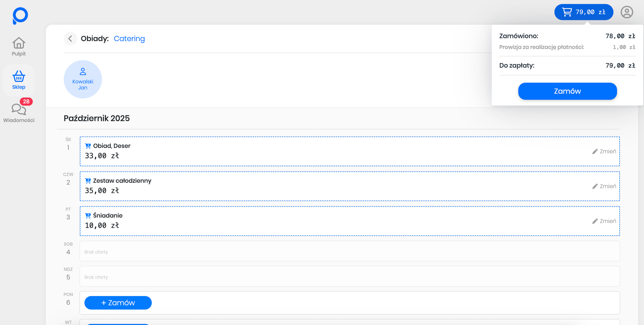Click the pencil Zmień for Obiad, Deser
The height and width of the screenshot is (325, 644).
(x=604, y=152)
